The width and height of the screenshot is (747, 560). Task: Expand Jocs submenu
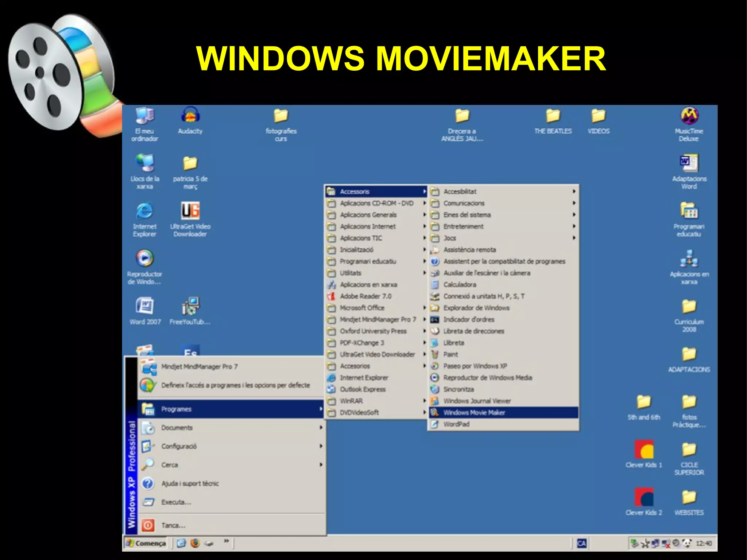503,238
